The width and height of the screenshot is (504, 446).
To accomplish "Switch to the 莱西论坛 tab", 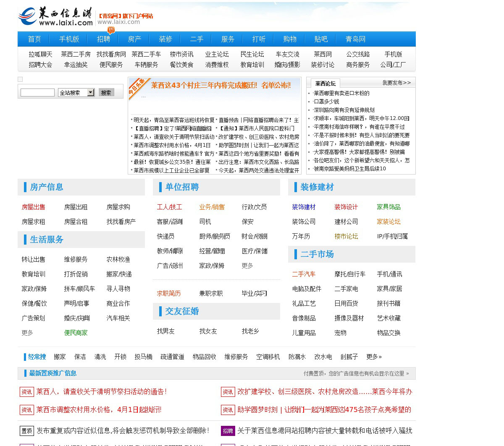I will pos(325,83).
